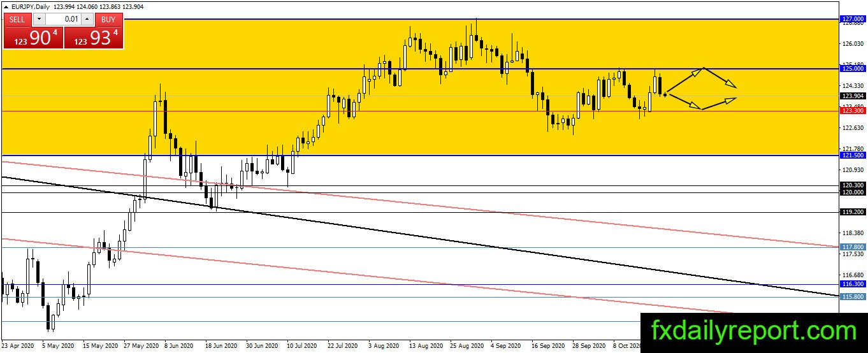Select the 115.800 price level label
Viewport: 868px width, 353px height.
click(853, 297)
